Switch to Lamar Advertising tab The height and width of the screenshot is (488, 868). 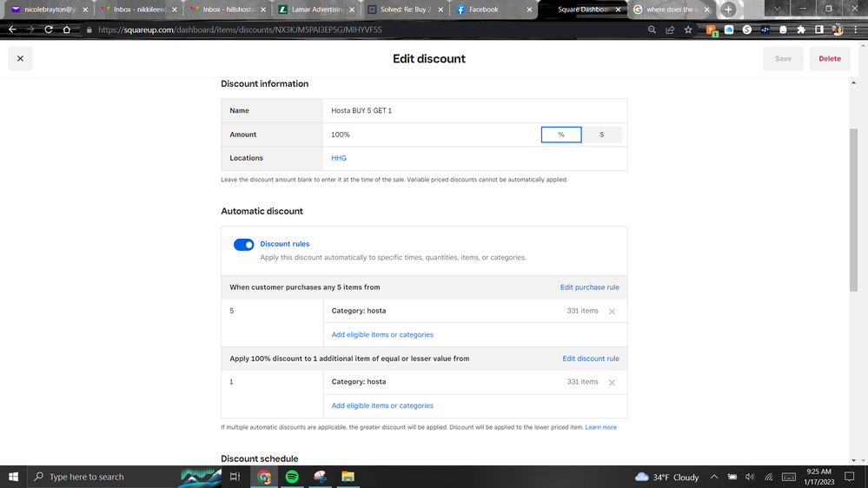(x=315, y=10)
